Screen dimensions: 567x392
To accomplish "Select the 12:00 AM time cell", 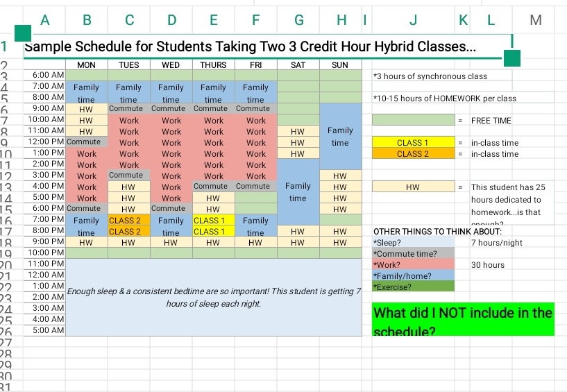I will [x=44, y=275].
